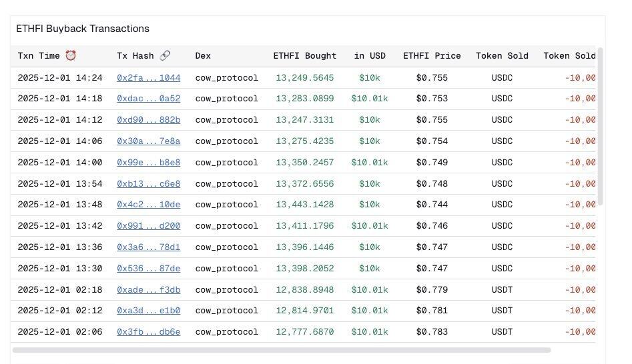
Task: Open transaction hash 0x2fa...1044
Action: (x=148, y=78)
